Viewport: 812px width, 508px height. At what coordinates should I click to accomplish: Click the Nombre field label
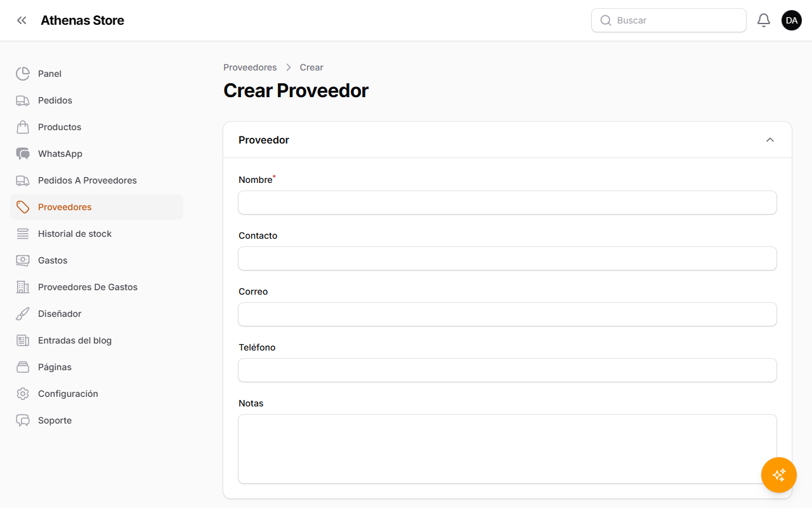pyautogui.click(x=256, y=180)
